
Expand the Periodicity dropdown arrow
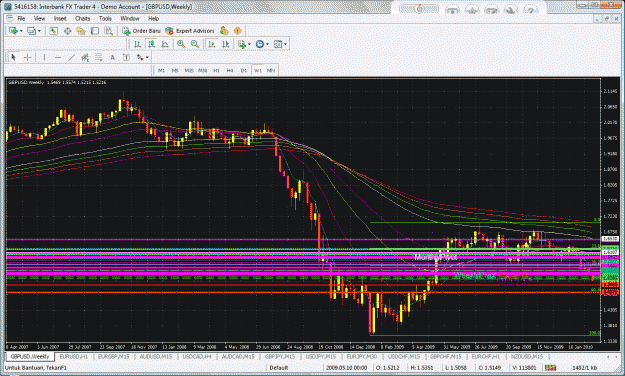click(267, 44)
